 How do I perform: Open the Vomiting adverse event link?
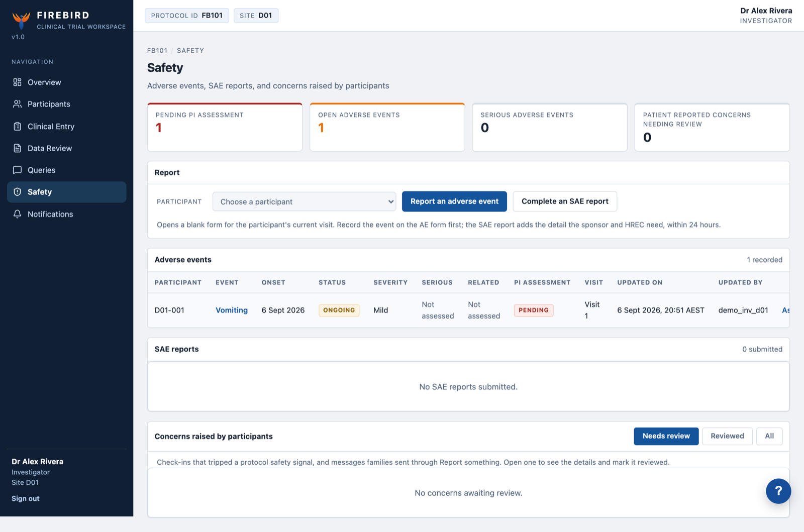point(232,310)
